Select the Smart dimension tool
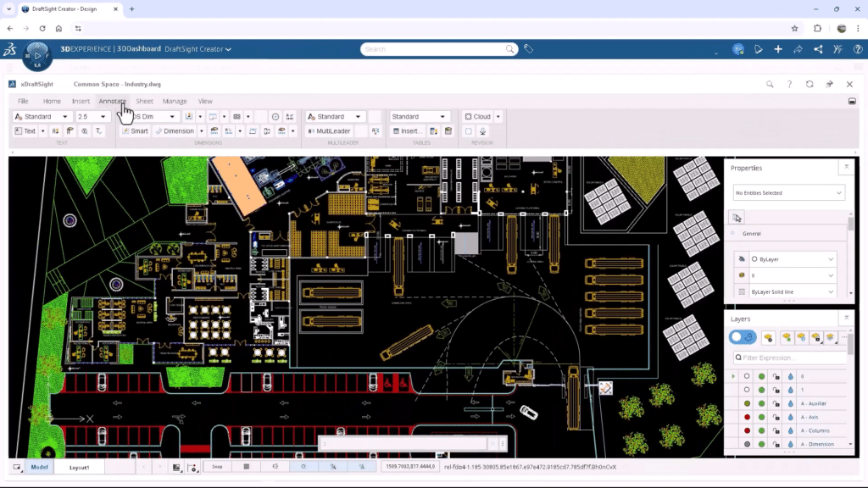868x488 pixels. click(x=137, y=130)
